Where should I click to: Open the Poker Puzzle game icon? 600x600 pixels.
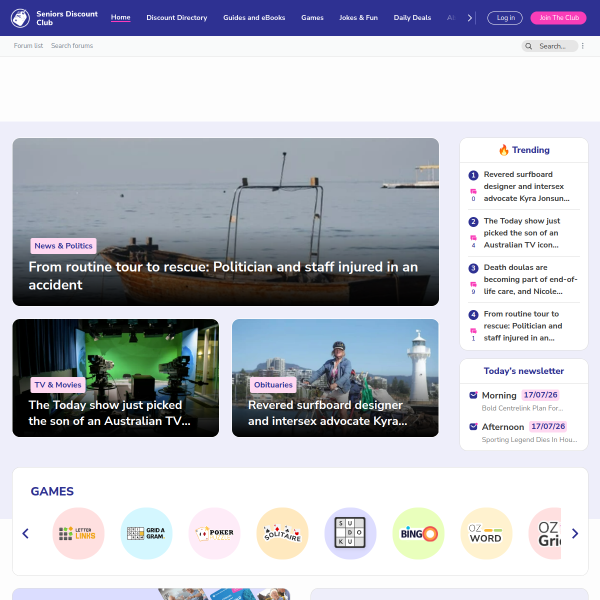click(x=214, y=533)
